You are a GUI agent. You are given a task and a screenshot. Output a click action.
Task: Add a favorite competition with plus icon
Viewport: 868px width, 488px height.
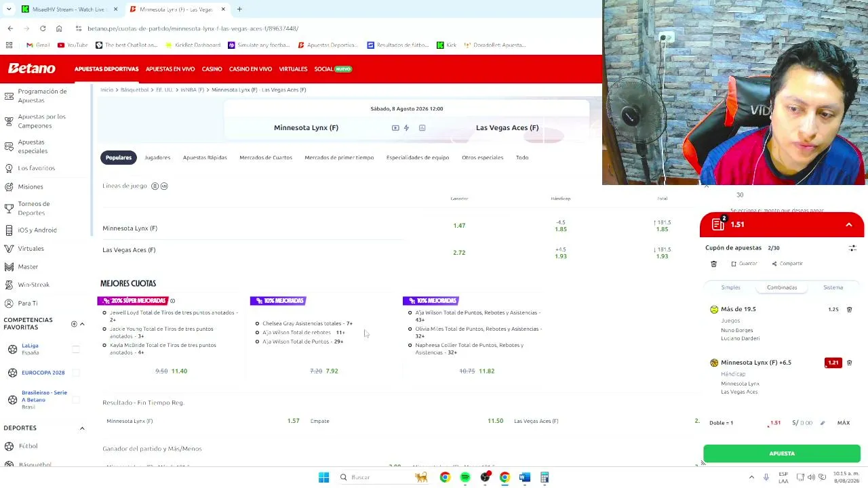pyautogui.click(x=74, y=324)
